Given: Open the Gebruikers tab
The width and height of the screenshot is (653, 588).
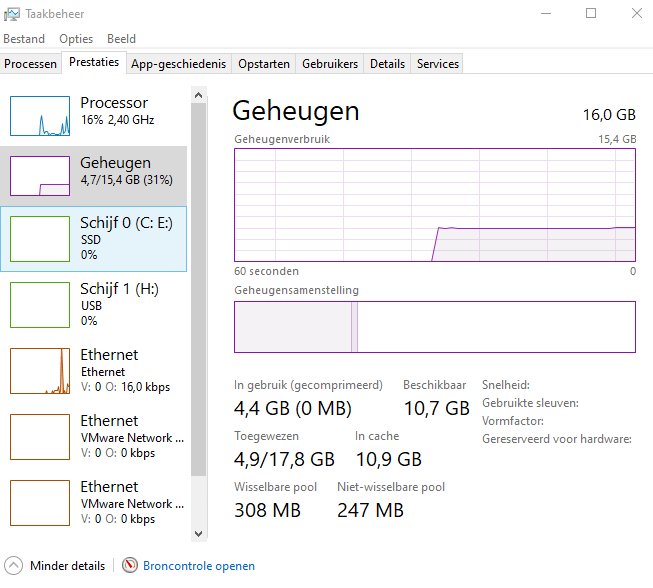Looking at the screenshot, I should (330, 64).
